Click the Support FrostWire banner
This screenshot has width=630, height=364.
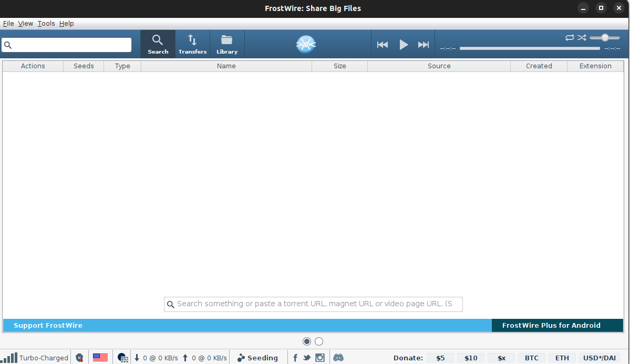(x=247, y=326)
